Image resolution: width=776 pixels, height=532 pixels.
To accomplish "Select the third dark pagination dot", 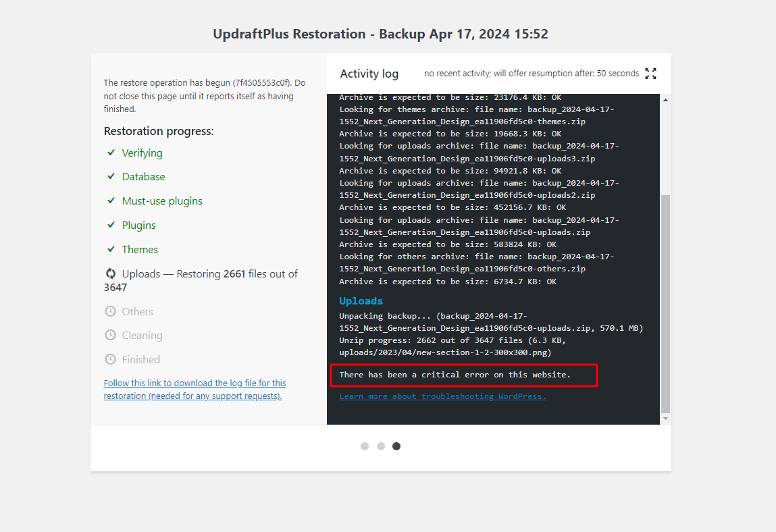I will click(396, 446).
